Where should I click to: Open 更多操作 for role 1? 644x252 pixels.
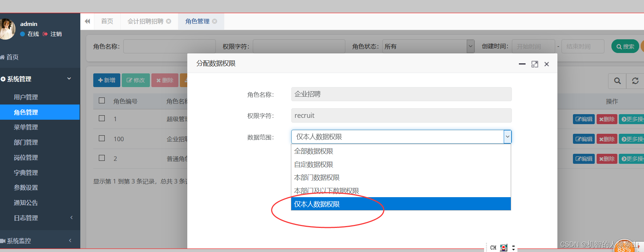[631, 119]
